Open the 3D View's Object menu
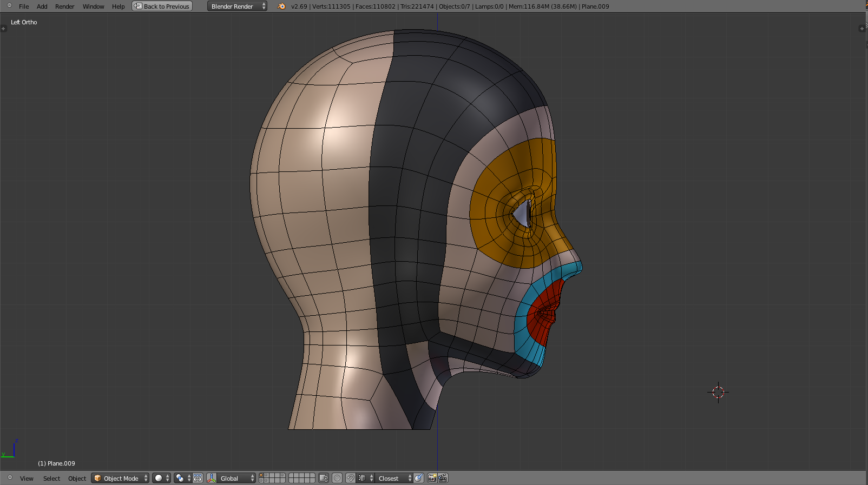Screen dimensions: 868x485 coord(77,479)
